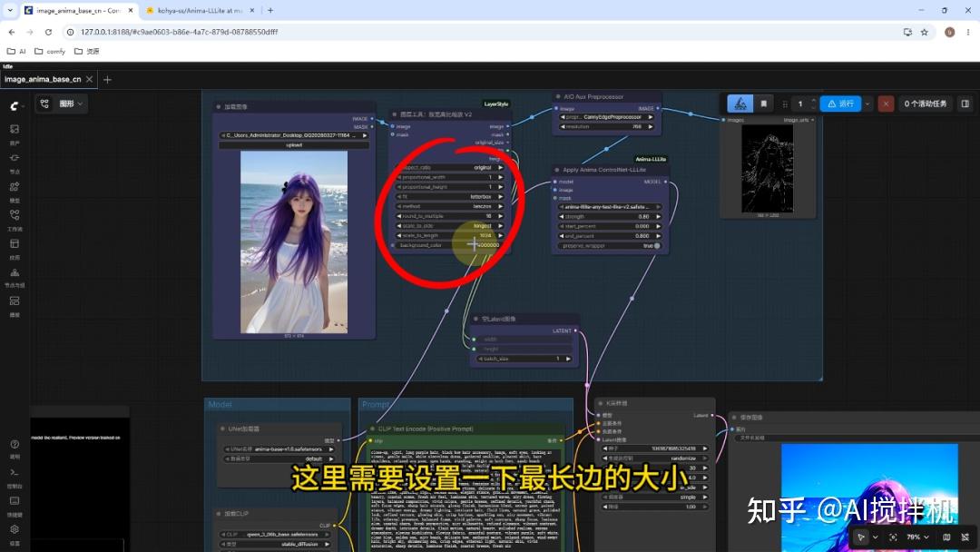Open keyboard shortcuts icon in sidebar
The width and height of the screenshot is (980, 552).
click(x=15, y=501)
